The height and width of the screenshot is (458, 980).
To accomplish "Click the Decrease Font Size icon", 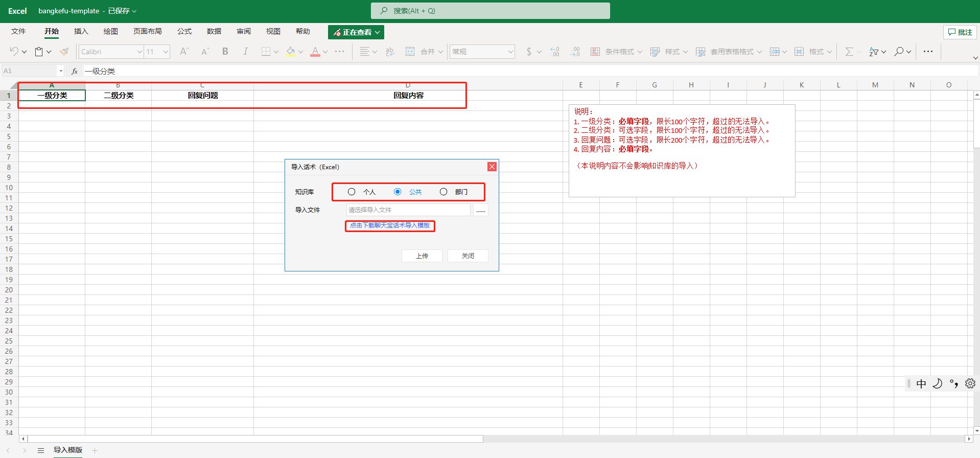I will tap(205, 51).
